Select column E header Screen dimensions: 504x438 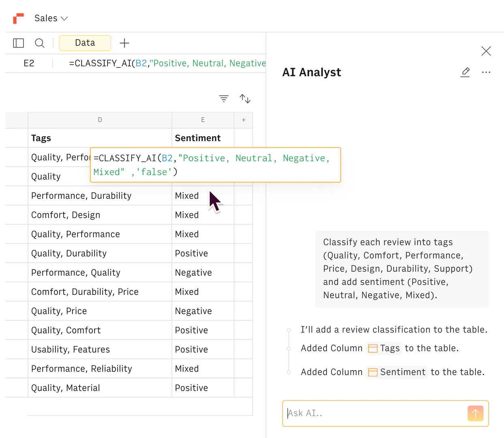pyautogui.click(x=203, y=120)
